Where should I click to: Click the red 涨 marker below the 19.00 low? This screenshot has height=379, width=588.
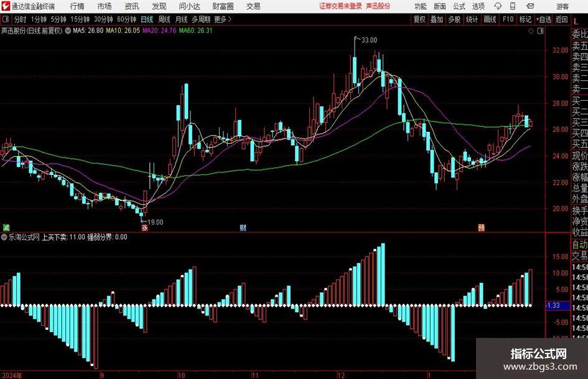144,228
